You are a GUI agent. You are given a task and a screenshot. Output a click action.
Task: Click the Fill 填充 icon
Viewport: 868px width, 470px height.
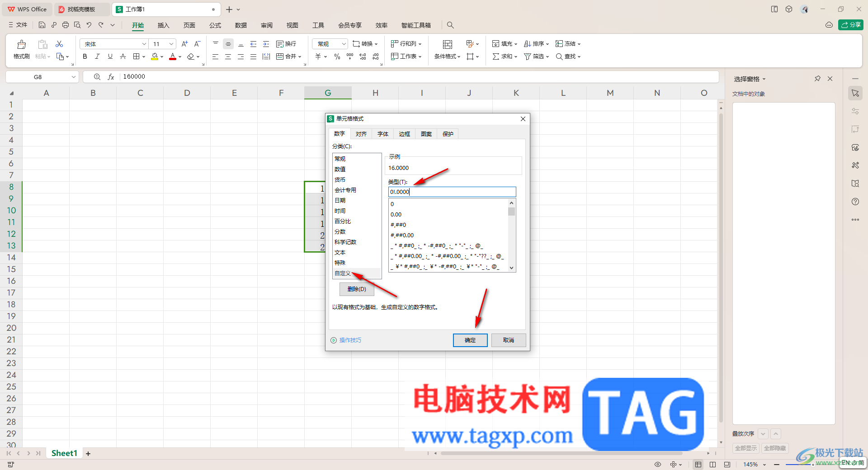click(x=496, y=44)
